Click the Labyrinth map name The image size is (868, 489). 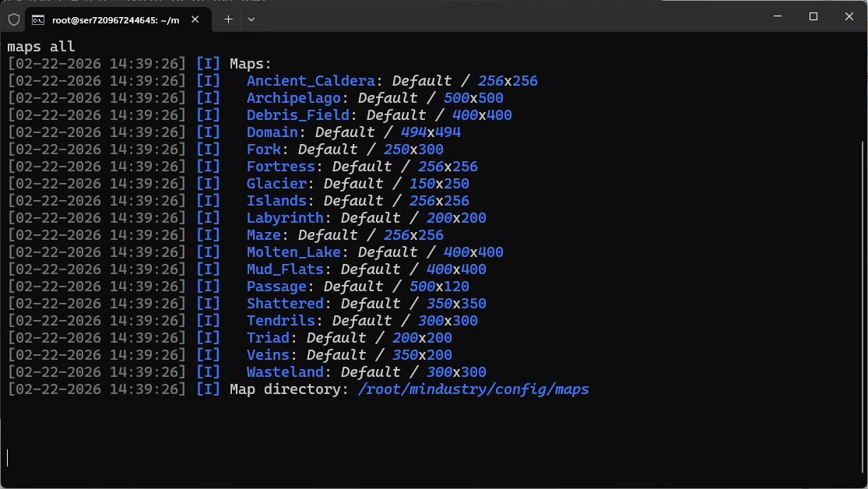pyautogui.click(x=285, y=218)
